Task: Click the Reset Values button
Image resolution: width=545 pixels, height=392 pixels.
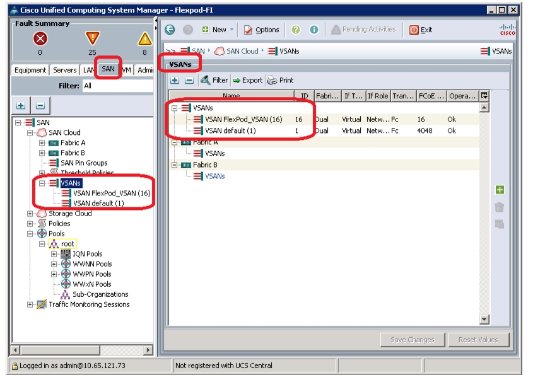Action: pos(478,340)
